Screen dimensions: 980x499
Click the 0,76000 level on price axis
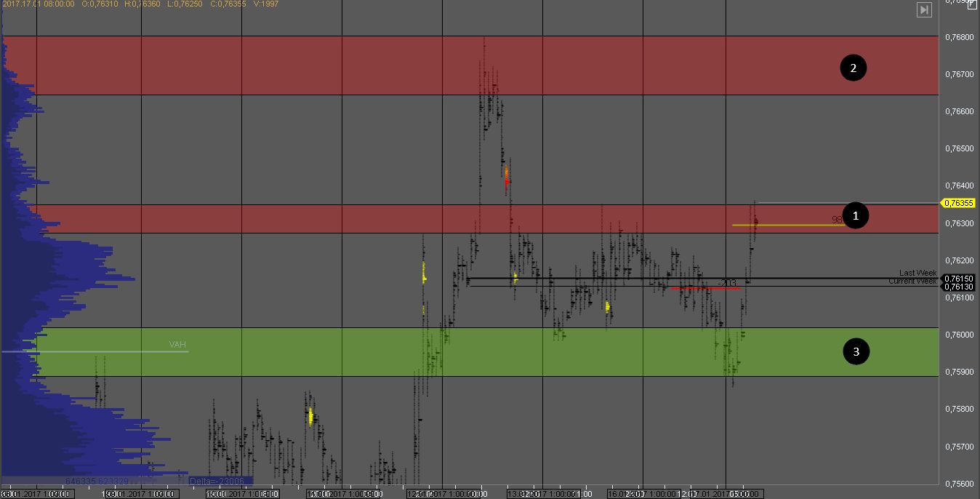[x=958, y=335]
